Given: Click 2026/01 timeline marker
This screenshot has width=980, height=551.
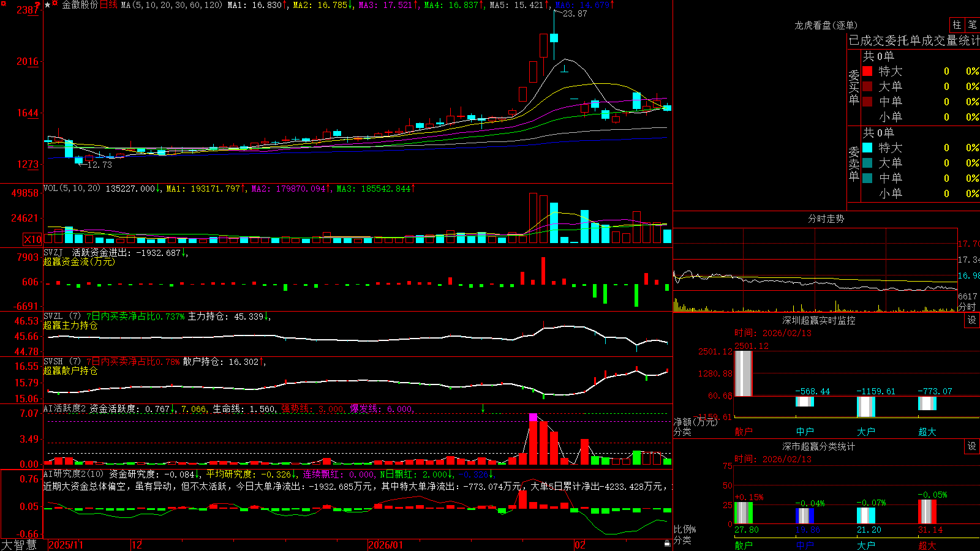Looking at the screenshot, I should pyautogui.click(x=385, y=545).
